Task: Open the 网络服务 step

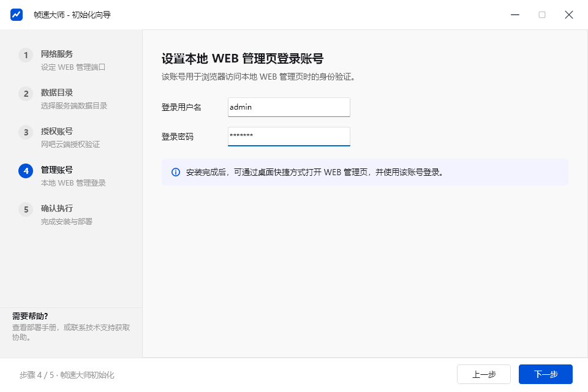Action: pyautogui.click(x=56, y=54)
